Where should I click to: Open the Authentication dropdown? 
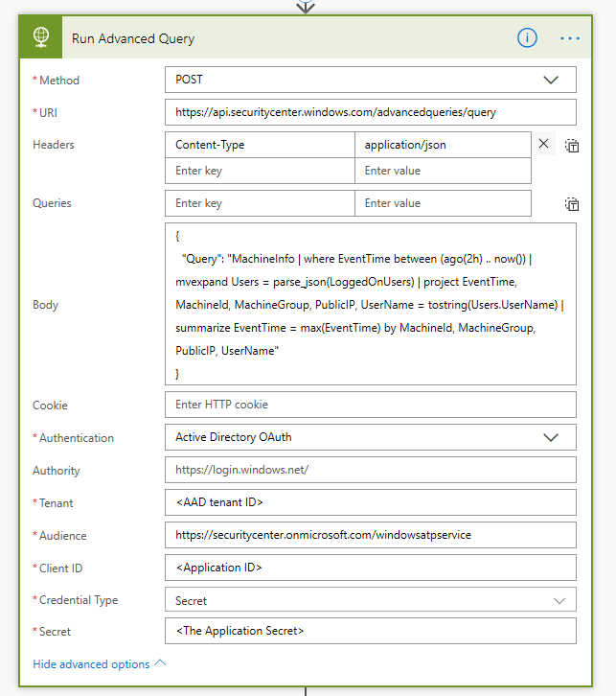(x=551, y=437)
